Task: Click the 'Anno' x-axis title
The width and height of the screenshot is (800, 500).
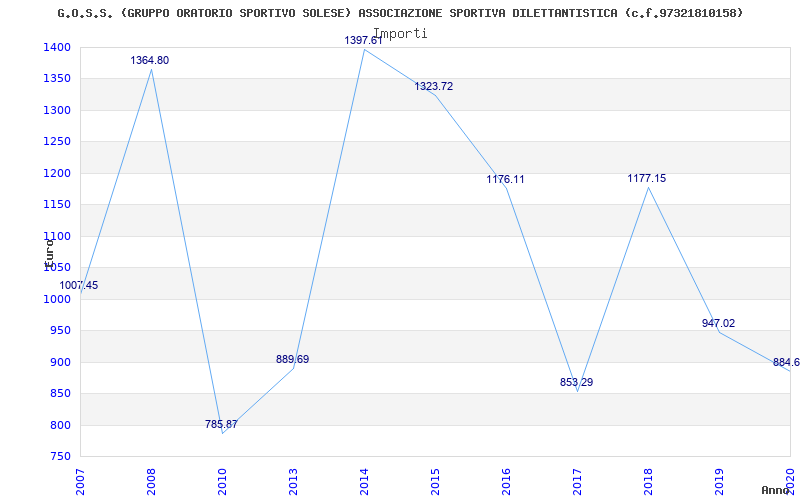Action: click(x=775, y=490)
